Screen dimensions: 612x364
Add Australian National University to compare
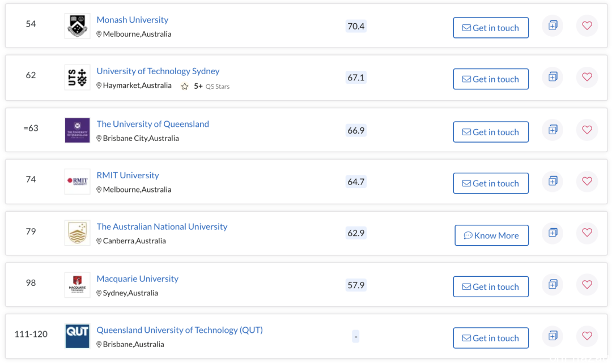[x=552, y=233]
